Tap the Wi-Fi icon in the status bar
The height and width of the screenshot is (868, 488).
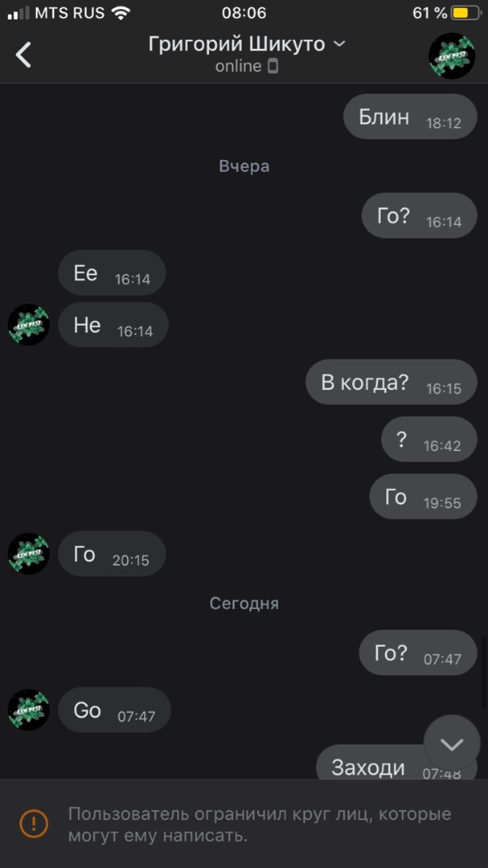coord(121,13)
